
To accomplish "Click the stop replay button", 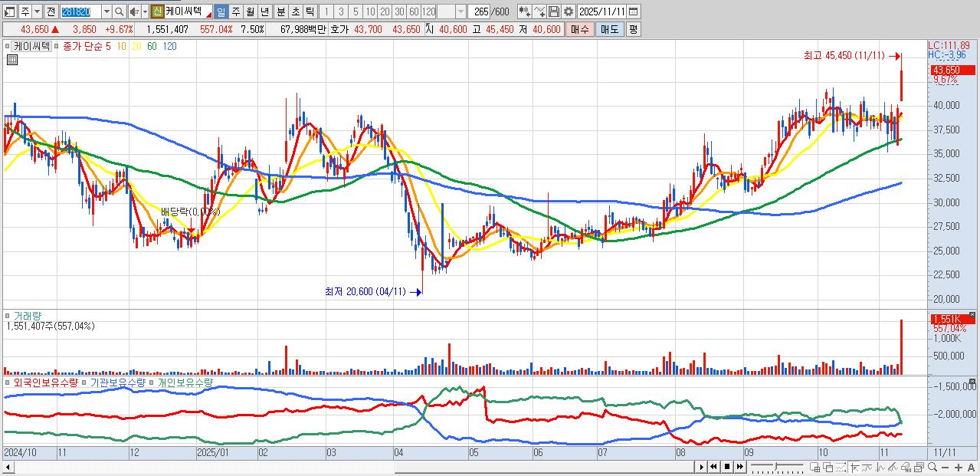I will pyautogui.click(x=727, y=466).
